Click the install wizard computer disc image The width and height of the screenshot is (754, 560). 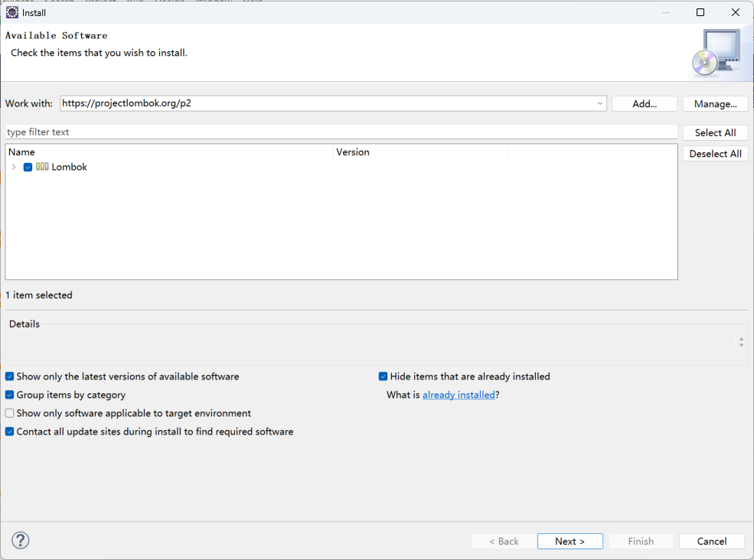click(x=716, y=52)
